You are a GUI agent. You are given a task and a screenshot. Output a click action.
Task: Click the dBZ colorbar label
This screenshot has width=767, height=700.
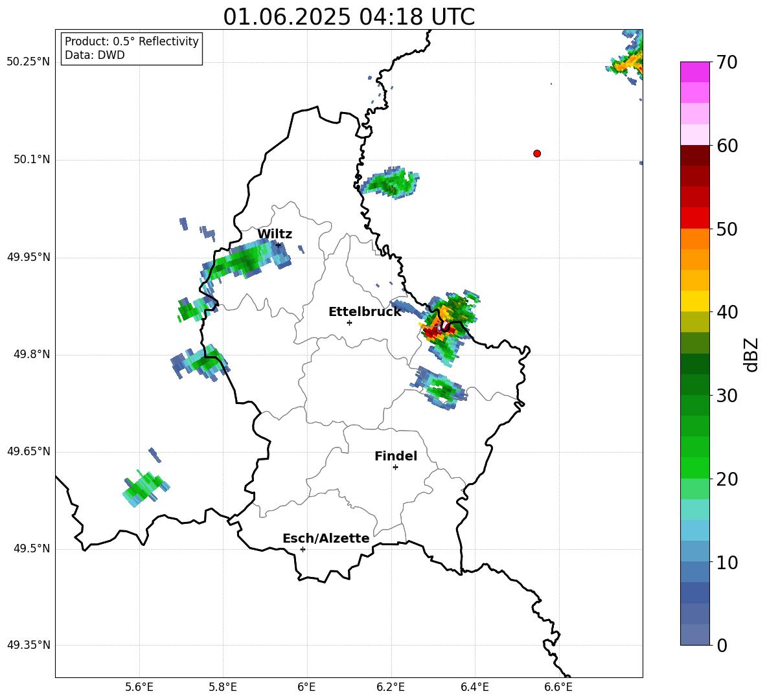point(752,354)
